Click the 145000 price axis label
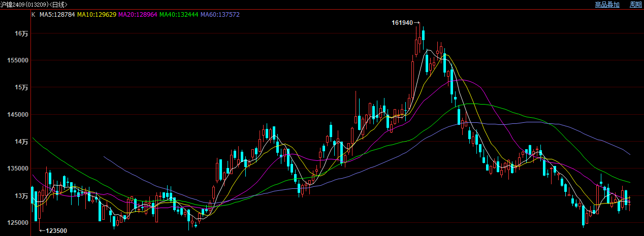Viewport: 644px width, 236px height. tap(18, 115)
